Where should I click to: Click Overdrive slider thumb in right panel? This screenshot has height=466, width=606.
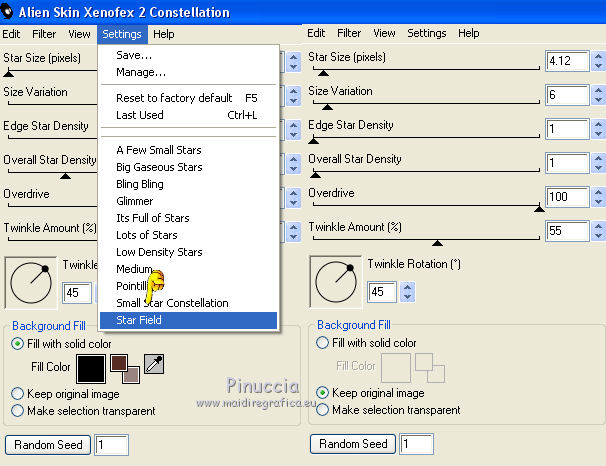point(539,209)
